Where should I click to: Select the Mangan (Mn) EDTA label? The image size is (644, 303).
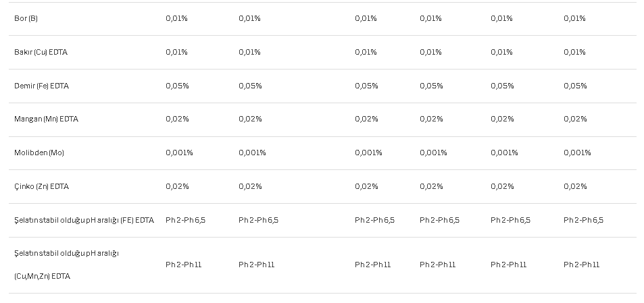point(46,119)
